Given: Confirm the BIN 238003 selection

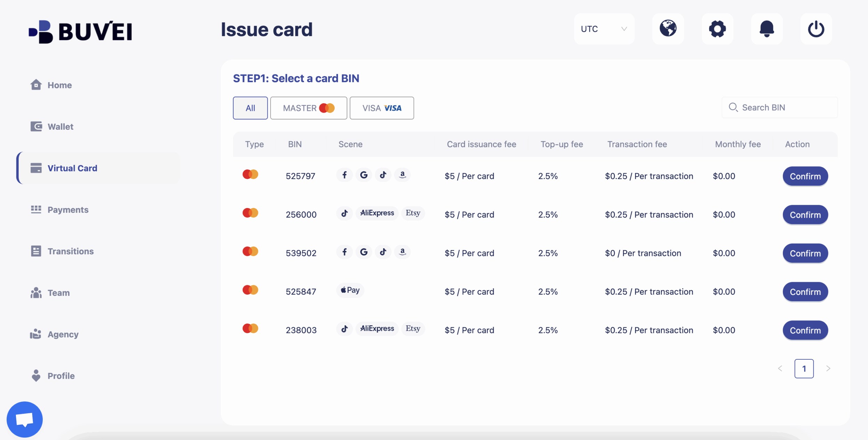Looking at the screenshot, I should click(805, 330).
